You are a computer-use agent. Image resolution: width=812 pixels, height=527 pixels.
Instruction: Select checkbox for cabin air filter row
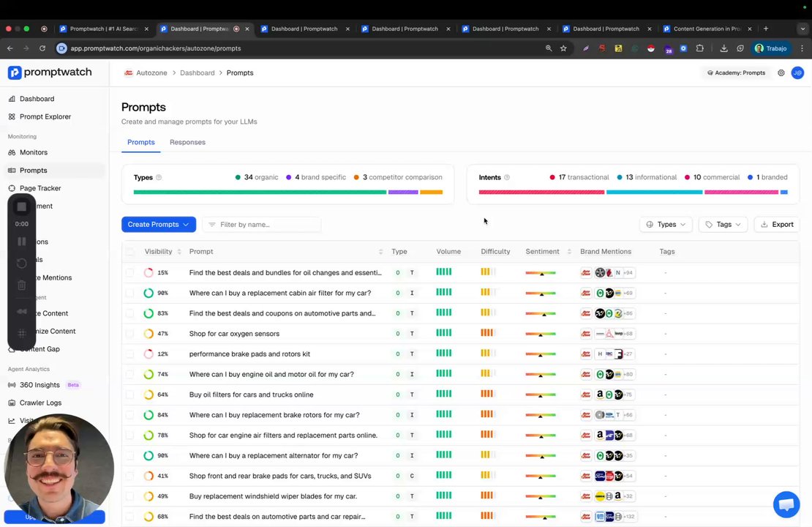129,293
